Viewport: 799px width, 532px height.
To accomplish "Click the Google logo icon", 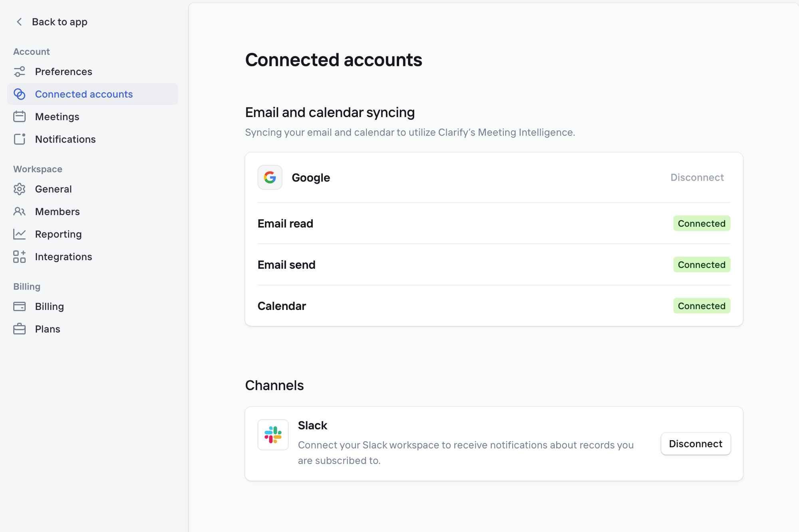I will (270, 177).
